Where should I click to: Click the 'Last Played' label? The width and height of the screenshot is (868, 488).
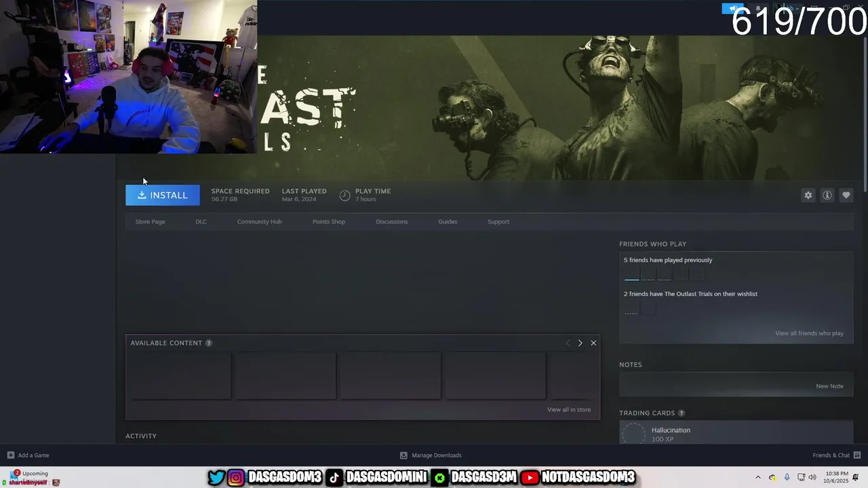(x=304, y=191)
